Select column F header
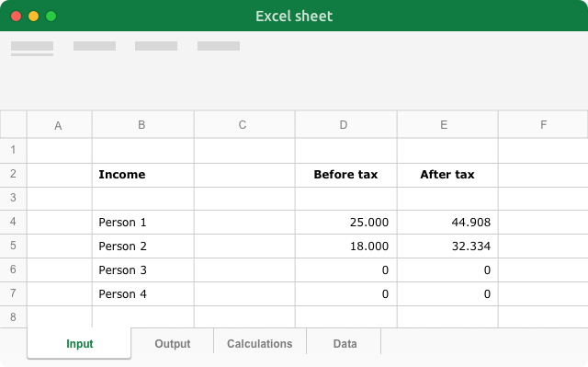This screenshot has height=367, width=588. pos(543,125)
